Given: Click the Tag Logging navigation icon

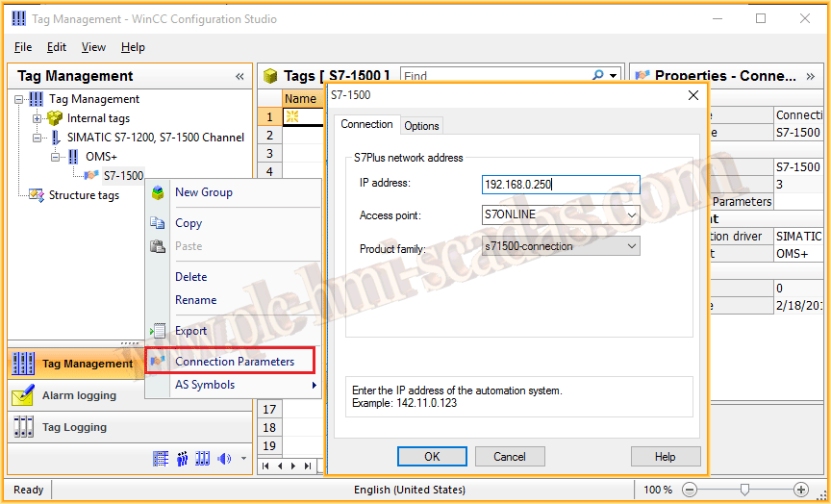Looking at the screenshot, I should [x=23, y=427].
